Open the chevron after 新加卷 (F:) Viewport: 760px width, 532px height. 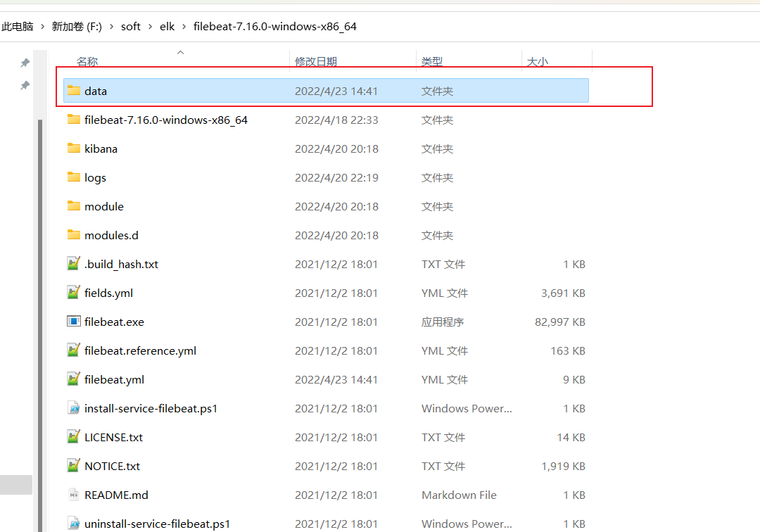click(x=111, y=27)
